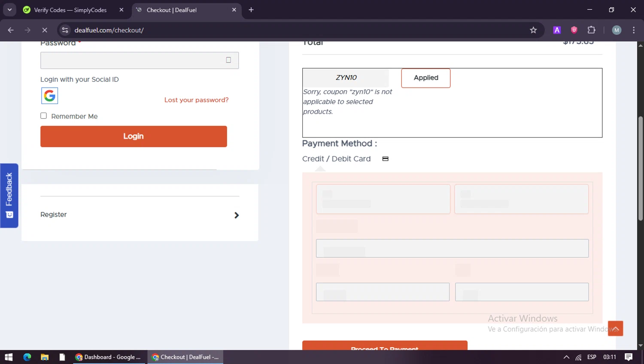Screen dimensions: 644x364
Task: Click the address bar URL
Action: [109, 30]
